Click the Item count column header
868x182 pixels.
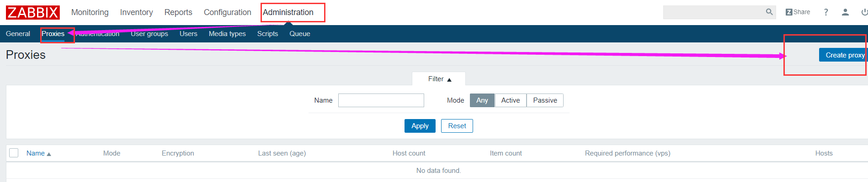[x=506, y=153]
